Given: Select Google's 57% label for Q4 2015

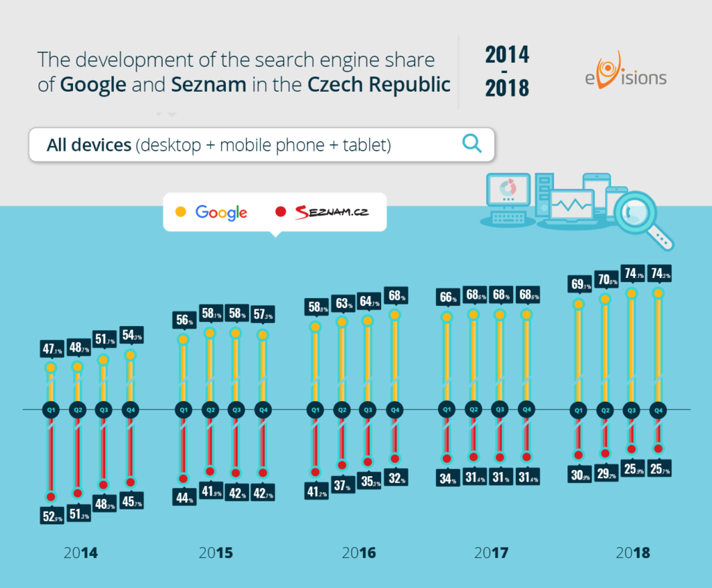Looking at the screenshot, I should pyautogui.click(x=263, y=314).
